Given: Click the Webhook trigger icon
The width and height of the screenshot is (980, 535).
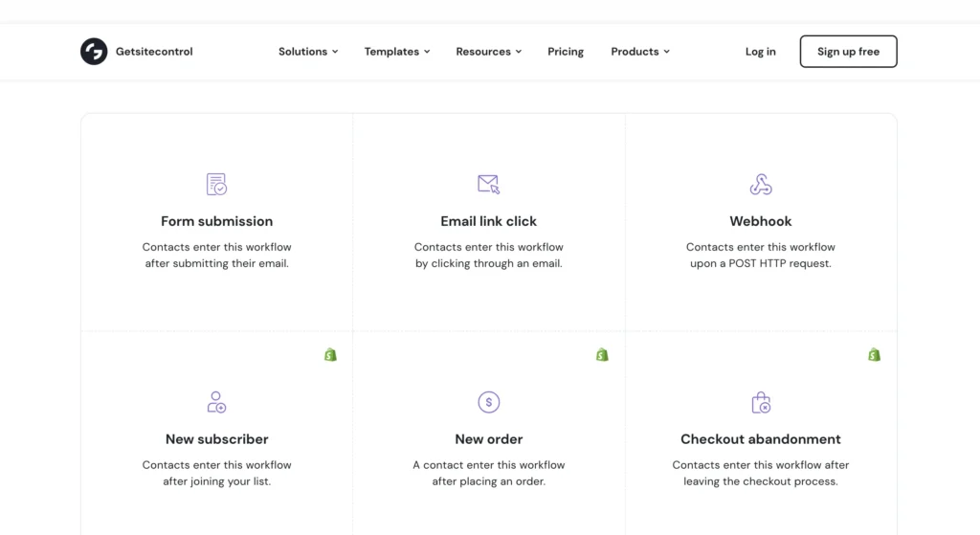Looking at the screenshot, I should [x=761, y=184].
